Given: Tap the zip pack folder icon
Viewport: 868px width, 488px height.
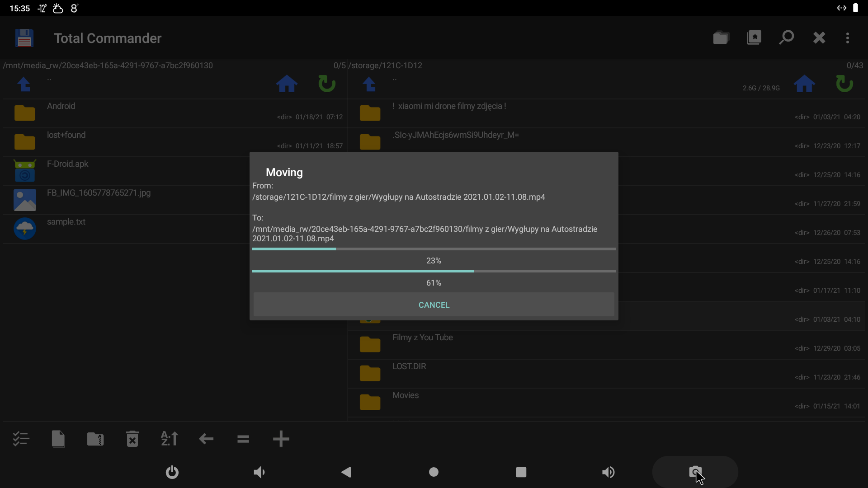Looking at the screenshot, I should click(95, 439).
